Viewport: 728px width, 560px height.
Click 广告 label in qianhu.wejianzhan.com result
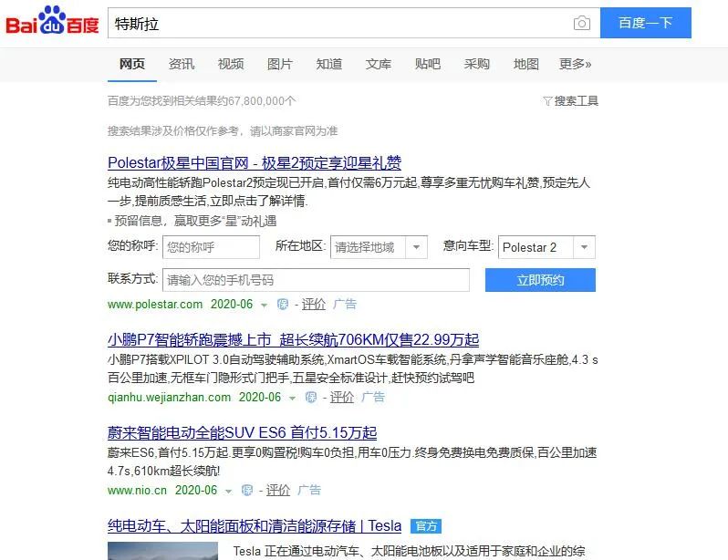(x=373, y=397)
